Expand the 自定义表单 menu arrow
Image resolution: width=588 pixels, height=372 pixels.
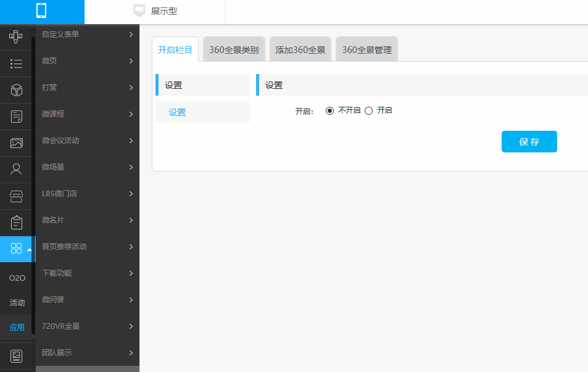point(131,35)
